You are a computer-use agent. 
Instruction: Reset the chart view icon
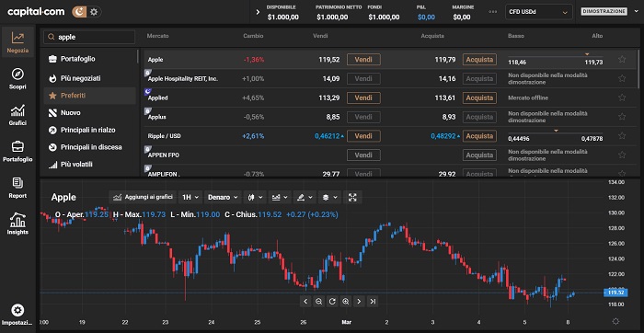tap(332, 302)
